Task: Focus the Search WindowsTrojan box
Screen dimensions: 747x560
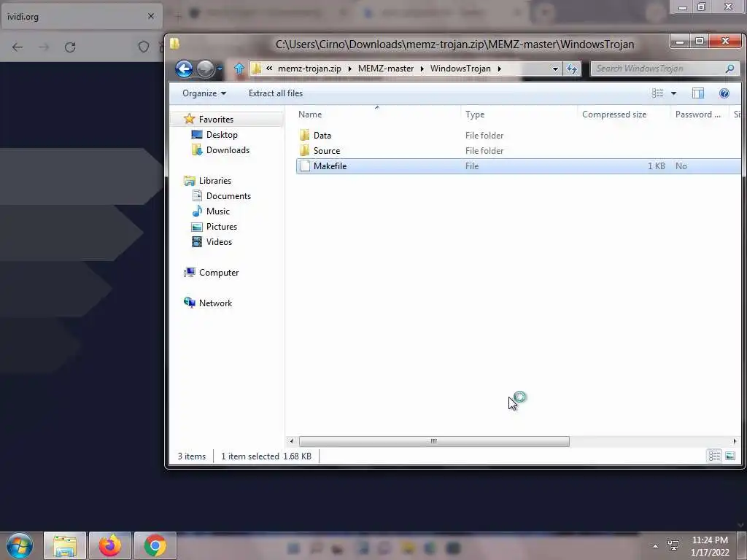Action: tap(665, 69)
